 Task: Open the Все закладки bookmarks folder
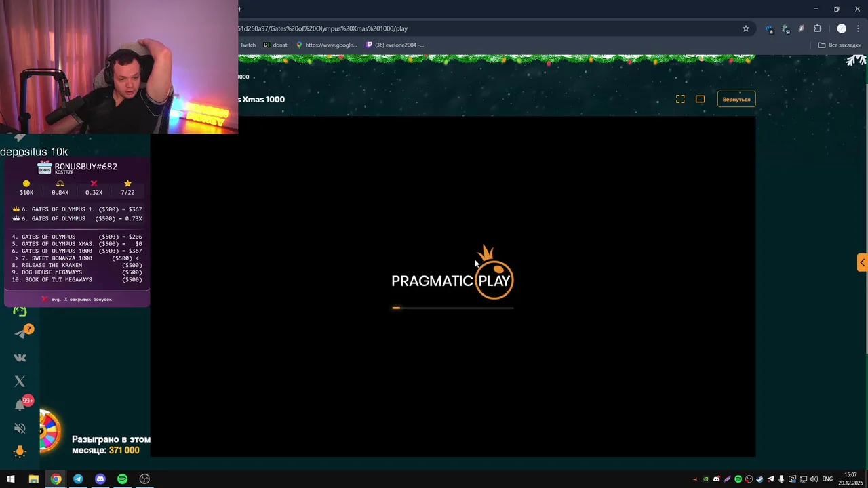840,45
